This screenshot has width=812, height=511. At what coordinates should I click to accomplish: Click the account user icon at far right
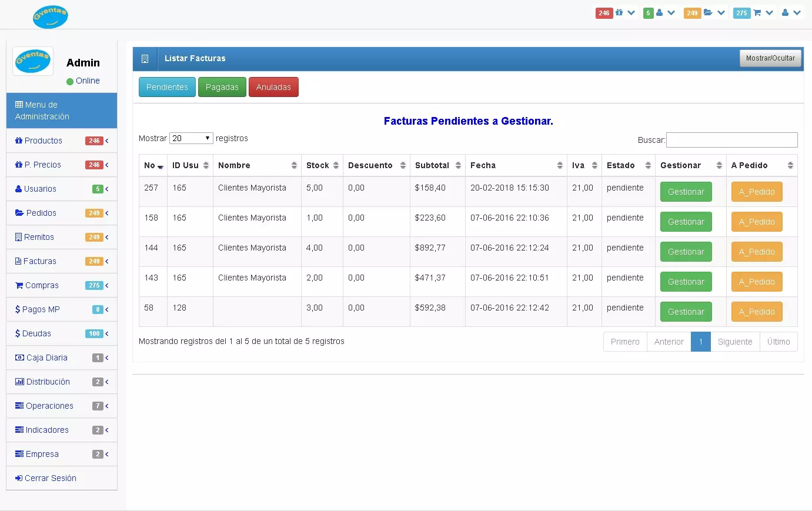(x=785, y=12)
